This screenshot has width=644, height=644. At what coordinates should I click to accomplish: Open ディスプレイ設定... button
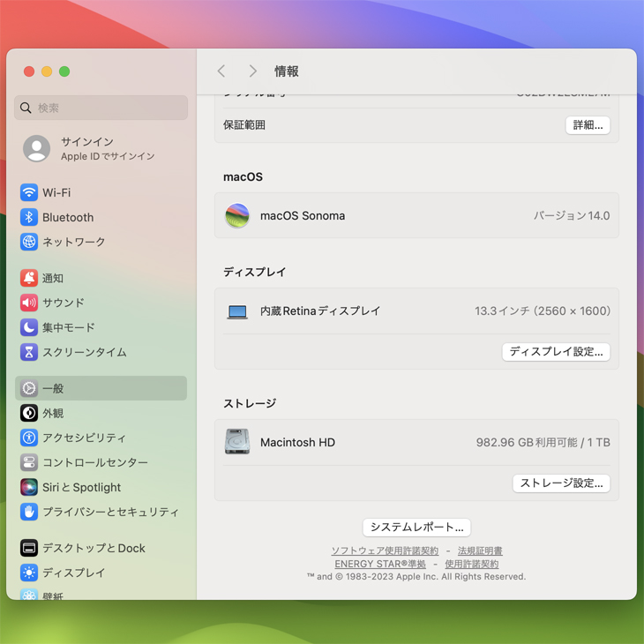coord(556,352)
